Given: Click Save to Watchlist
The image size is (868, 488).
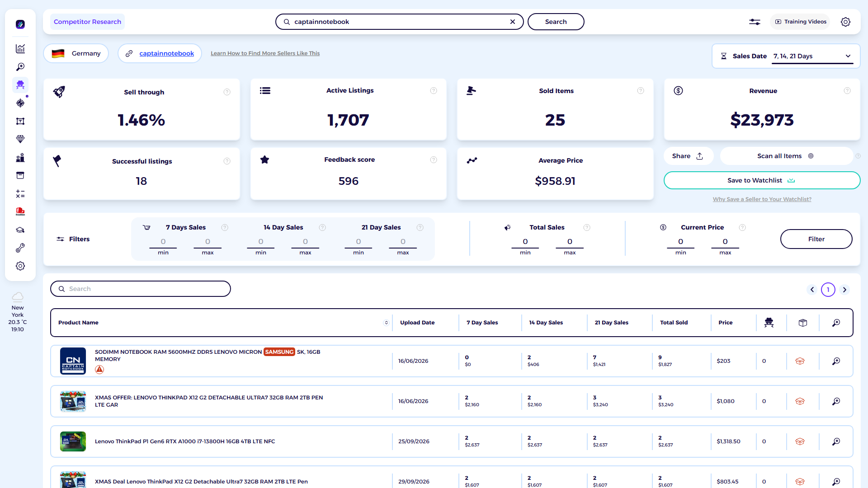Looking at the screenshot, I should 762,180.
